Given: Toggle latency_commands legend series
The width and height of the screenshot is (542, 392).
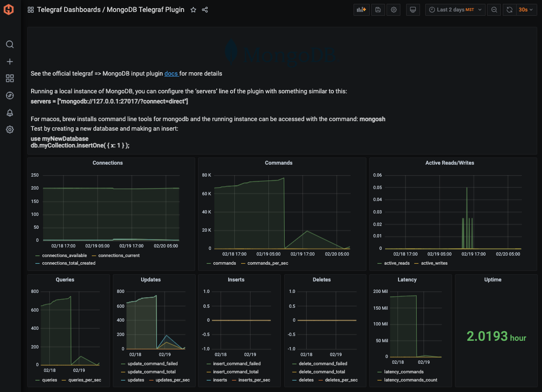Looking at the screenshot, I should pos(404,372).
